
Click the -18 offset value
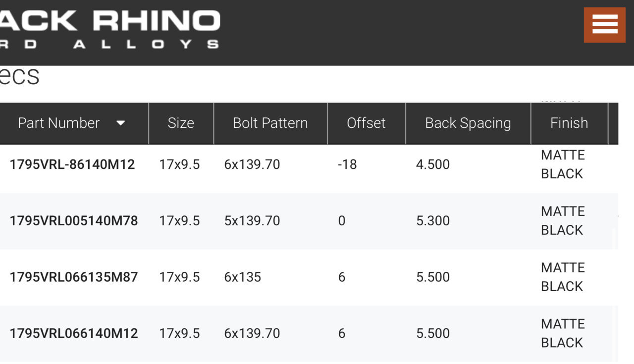pyautogui.click(x=347, y=164)
